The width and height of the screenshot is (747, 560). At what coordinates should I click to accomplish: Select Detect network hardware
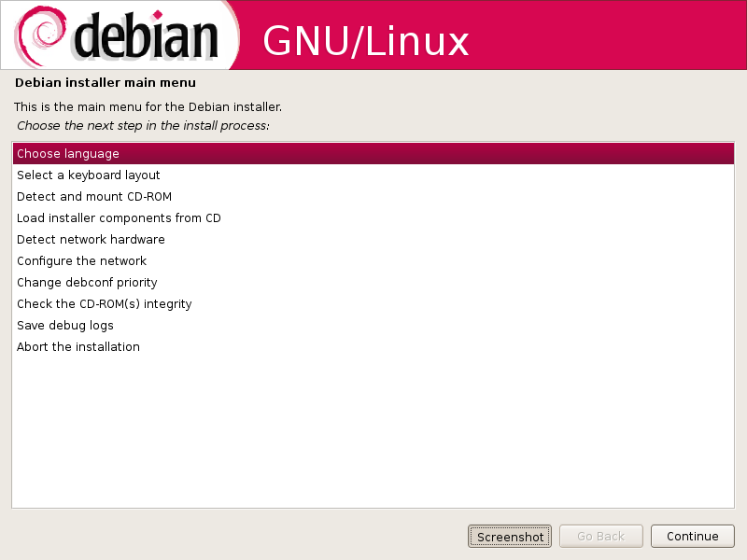point(373,240)
